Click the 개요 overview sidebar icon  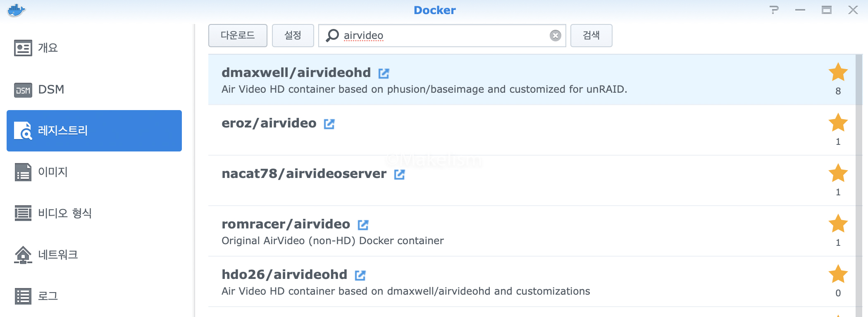(23, 48)
